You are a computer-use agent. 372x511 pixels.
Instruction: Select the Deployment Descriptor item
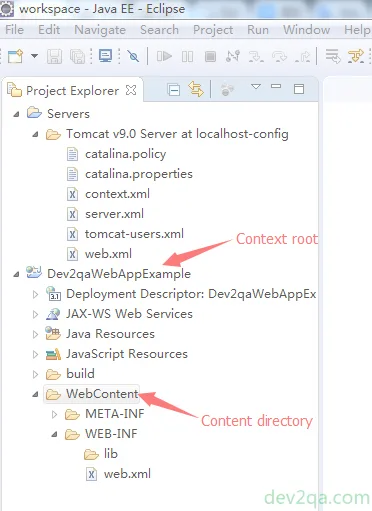[191, 294]
